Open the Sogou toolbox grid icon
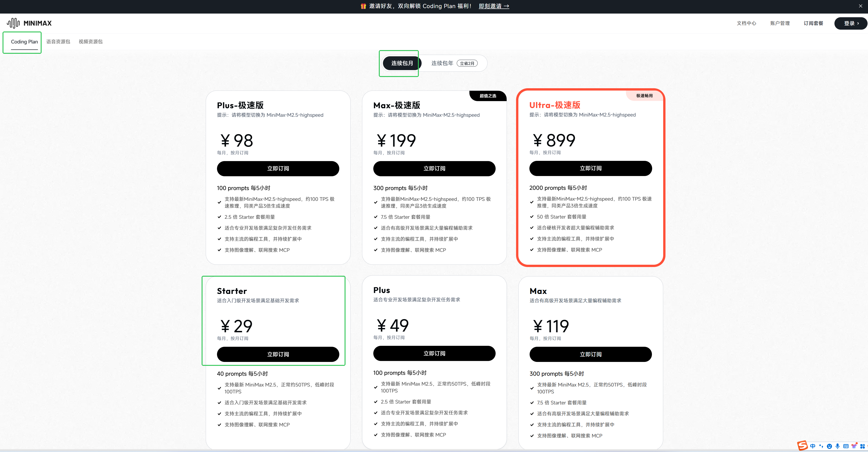This screenshot has width=868, height=452. [x=862, y=446]
